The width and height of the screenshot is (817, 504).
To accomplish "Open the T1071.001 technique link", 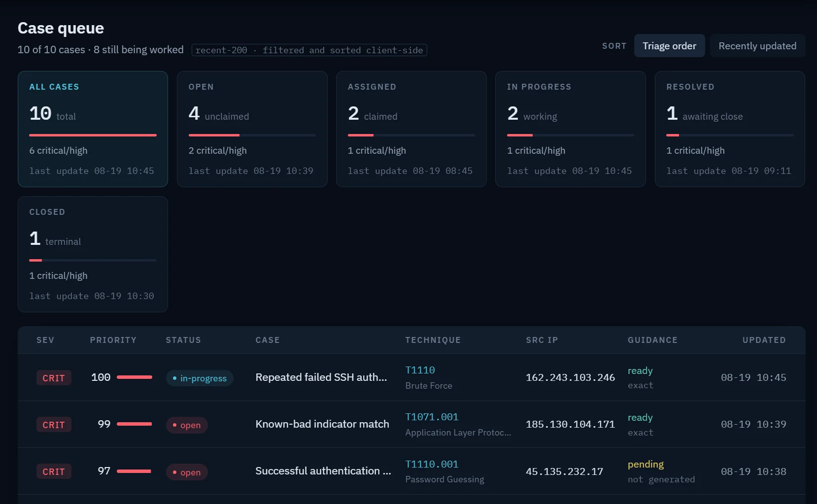I will click(432, 417).
